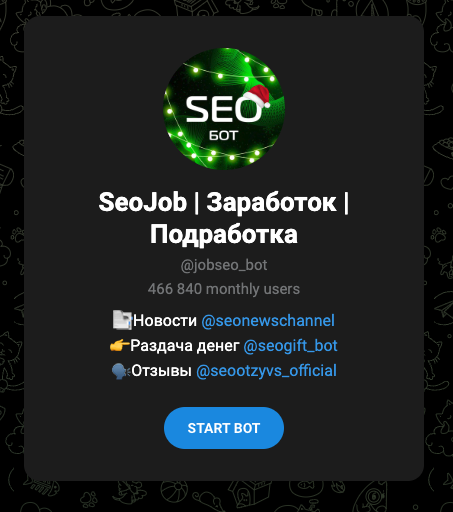Viewport: 453px width, 512px height.
Task: Click the Santa hat on the SEO logo
Action: 257,96
